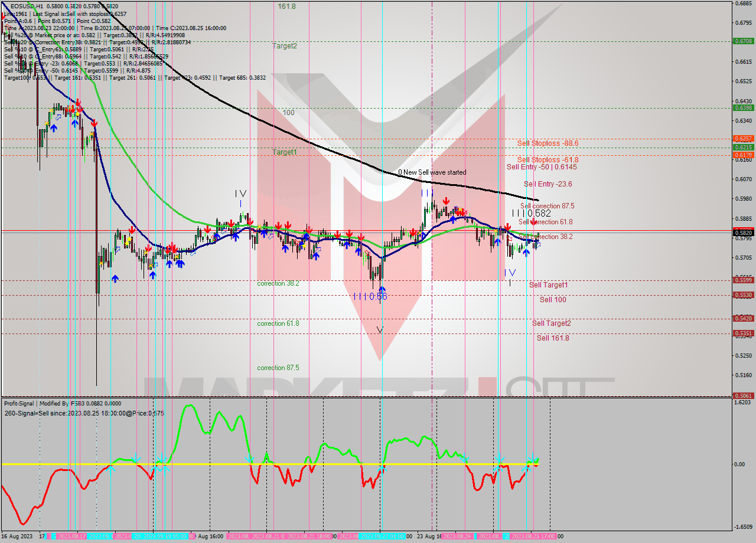Click the orange 0.6257 price axis tag
Viewport: 756px width, 543px height.
(x=743, y=139)
